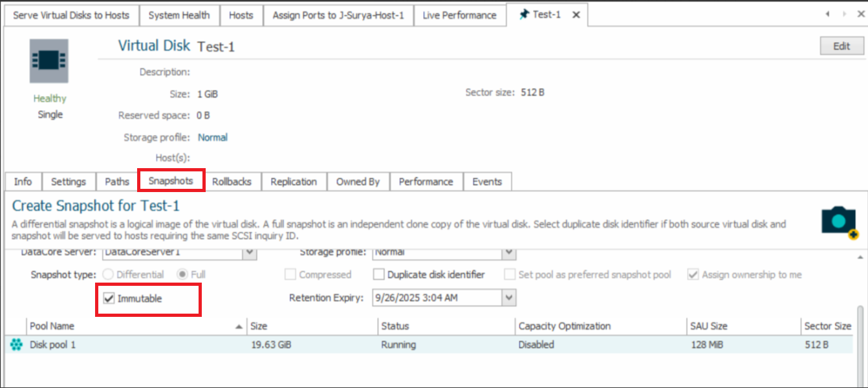
Task: Open the System Health tab
Action: pyautogui.click(x=179, y=15)
